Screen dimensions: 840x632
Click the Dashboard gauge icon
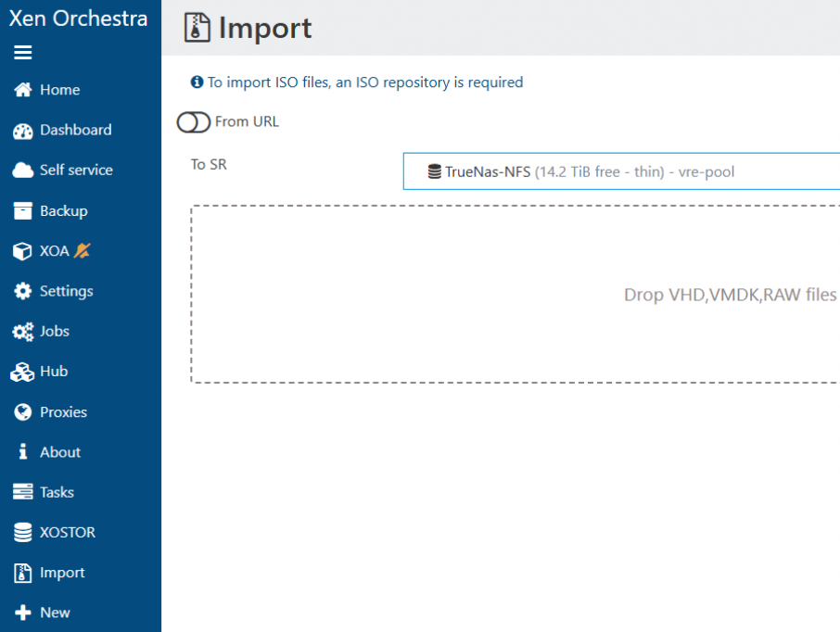point(22,131)
